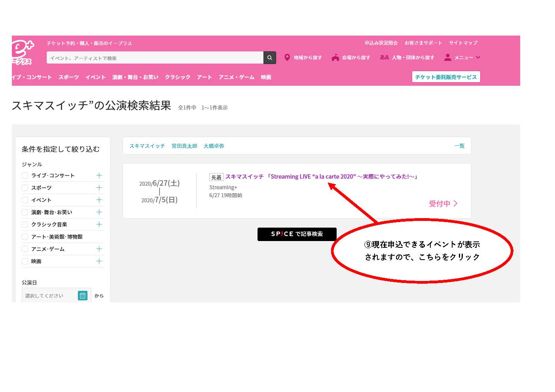Open the クラシック navigation tab
555x392 pixels.
pos(178,77)
